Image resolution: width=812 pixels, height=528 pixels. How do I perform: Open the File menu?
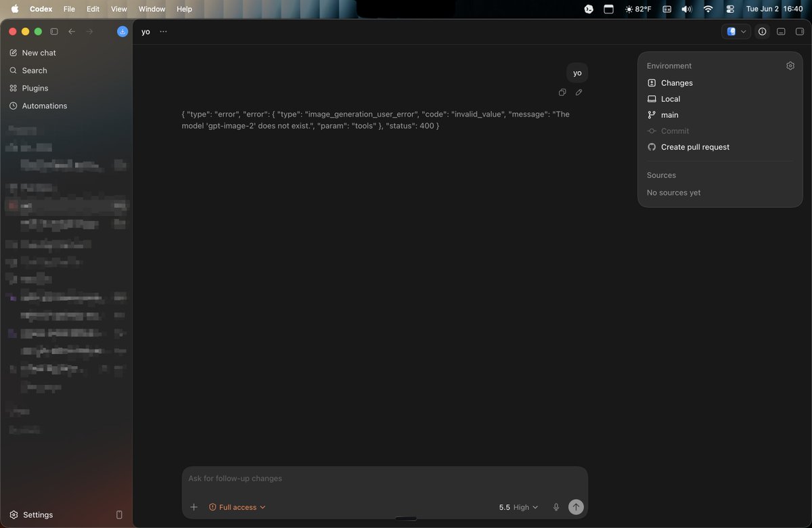click(69, 9)
